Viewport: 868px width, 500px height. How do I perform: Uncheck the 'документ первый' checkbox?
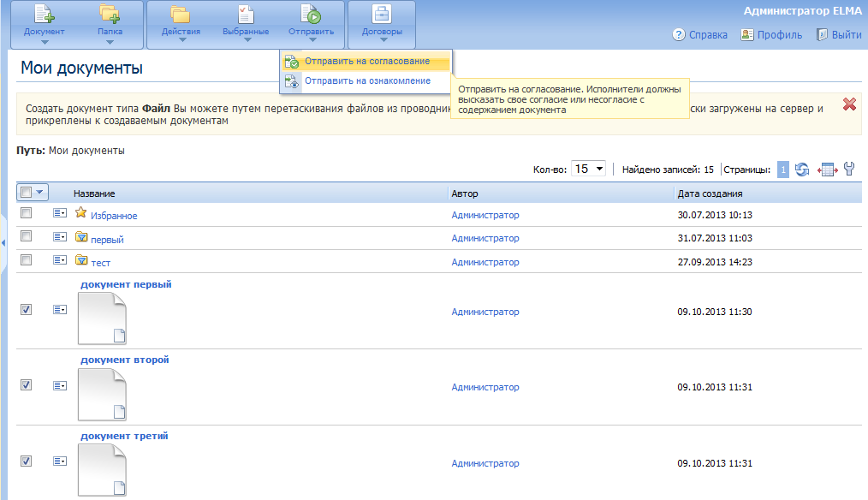[x=26, y=310]
